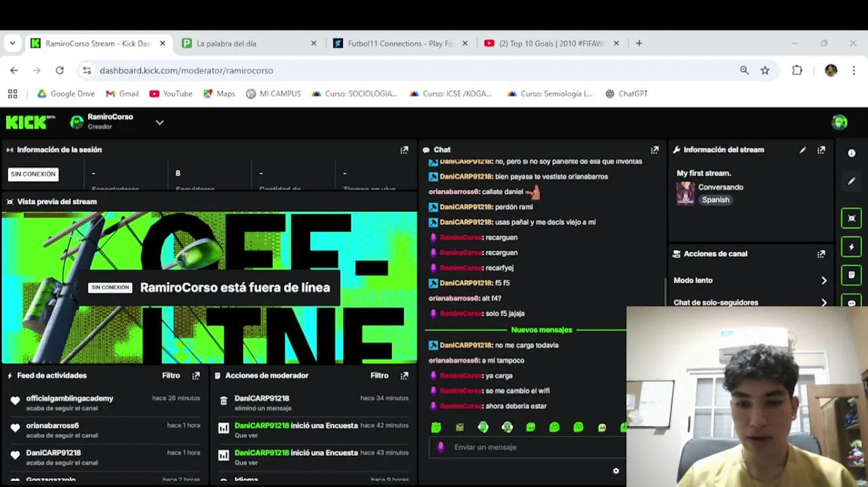Open officialgamblingacademy in activity feed

(x=70, y=399)
